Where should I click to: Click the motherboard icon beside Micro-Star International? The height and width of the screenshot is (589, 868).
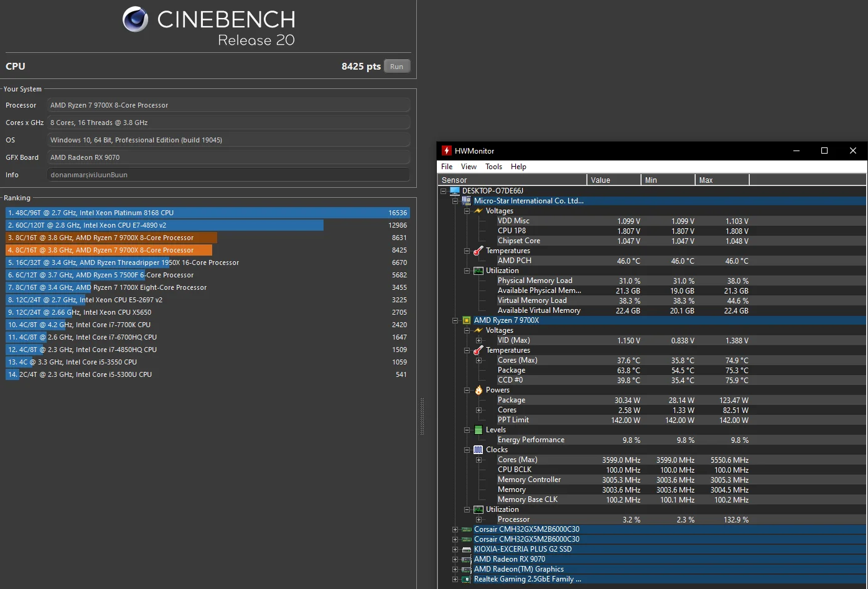(x=467, y=201)
